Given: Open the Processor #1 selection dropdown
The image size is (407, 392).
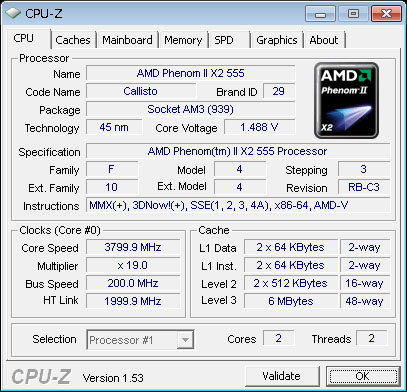Looking at the screenshot, I should click(x=140, y=340).
